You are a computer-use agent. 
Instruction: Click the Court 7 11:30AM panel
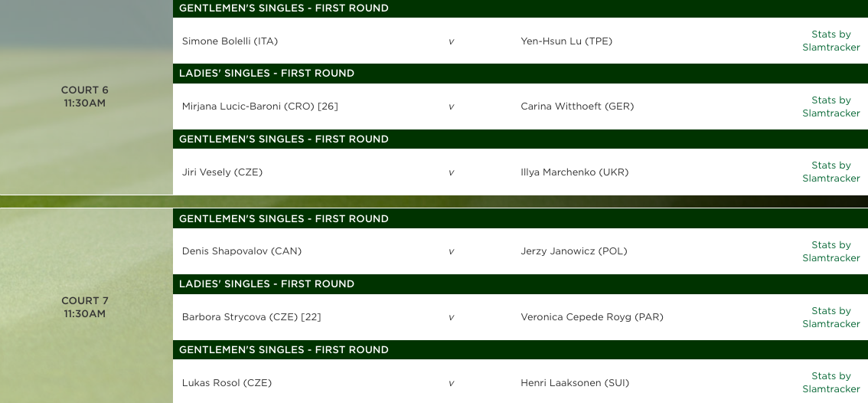85,307
